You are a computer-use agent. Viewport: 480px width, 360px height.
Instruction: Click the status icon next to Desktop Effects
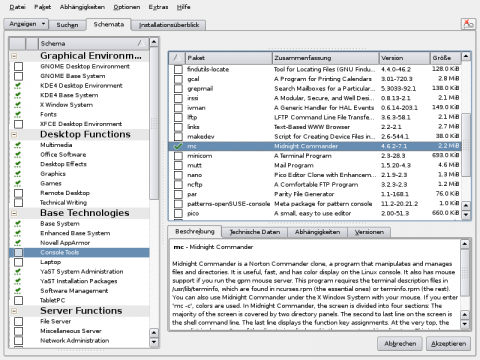[x=18, y=164]
